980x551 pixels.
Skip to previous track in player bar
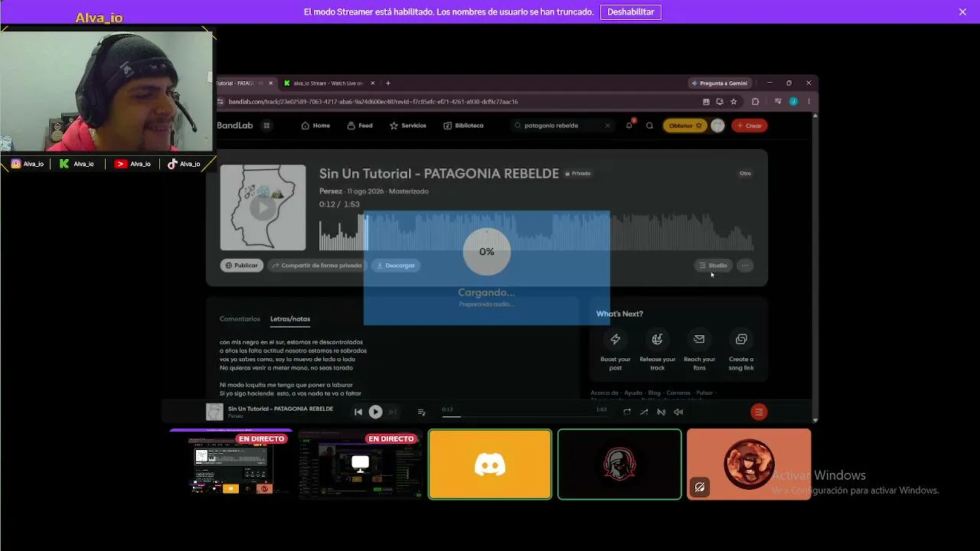tap(358, 412)
